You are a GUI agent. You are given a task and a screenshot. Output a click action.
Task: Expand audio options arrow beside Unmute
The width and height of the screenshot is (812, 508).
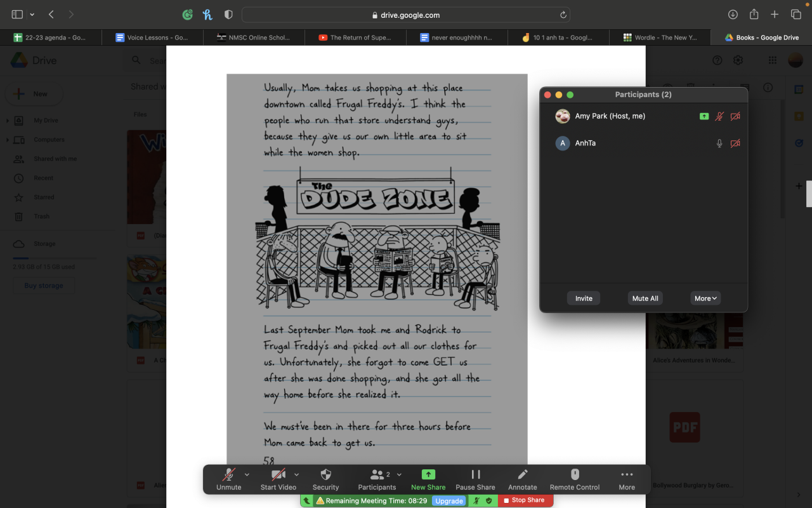(x=247, y=474)
